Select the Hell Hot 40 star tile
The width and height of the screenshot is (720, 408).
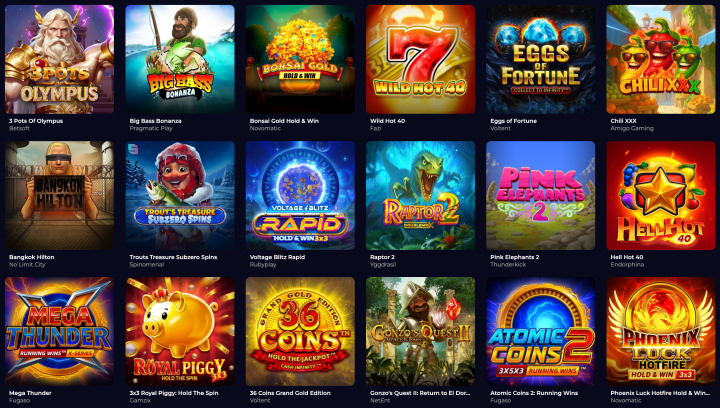point(661,196)
